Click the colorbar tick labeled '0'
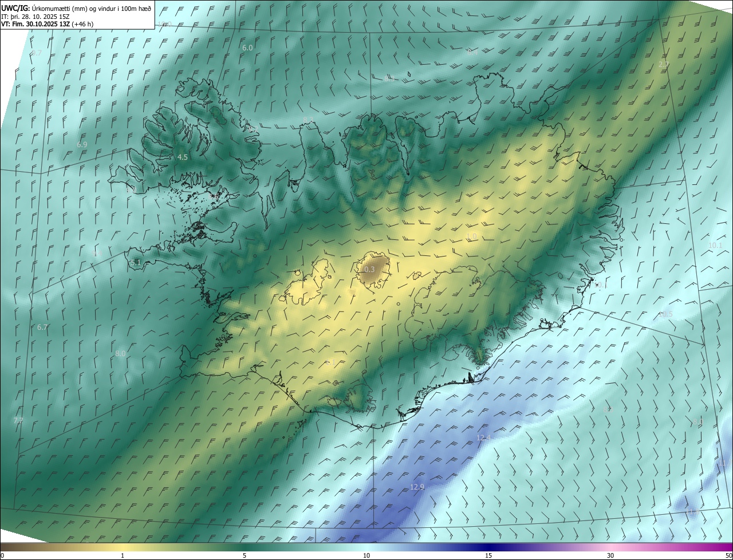 point(2,555)
